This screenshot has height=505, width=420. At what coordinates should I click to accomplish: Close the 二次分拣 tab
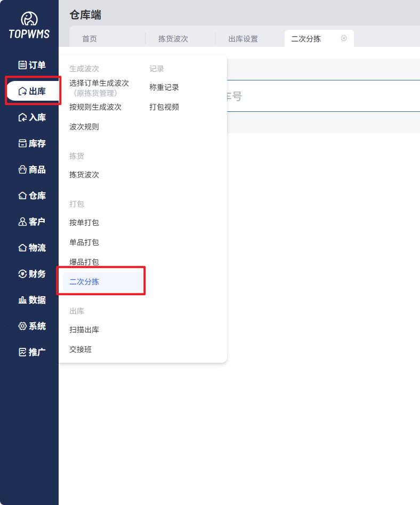(x=344, y=38)
